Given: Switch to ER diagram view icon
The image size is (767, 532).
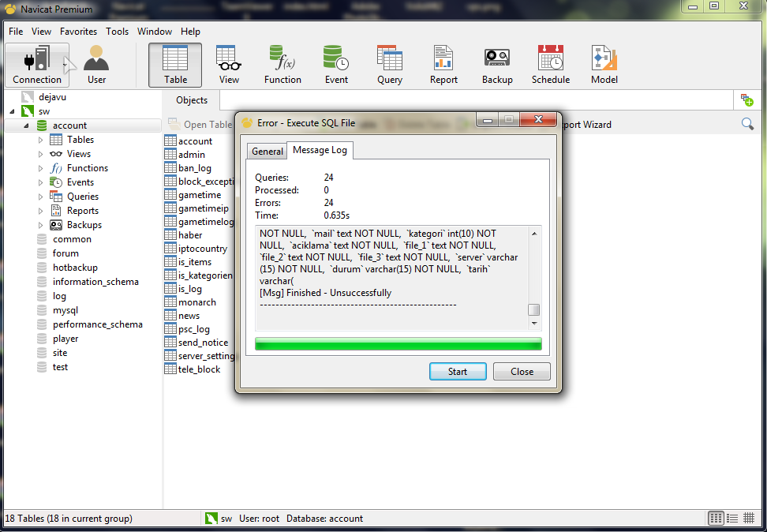Looking at the screenshot, I should coord(749,519).
